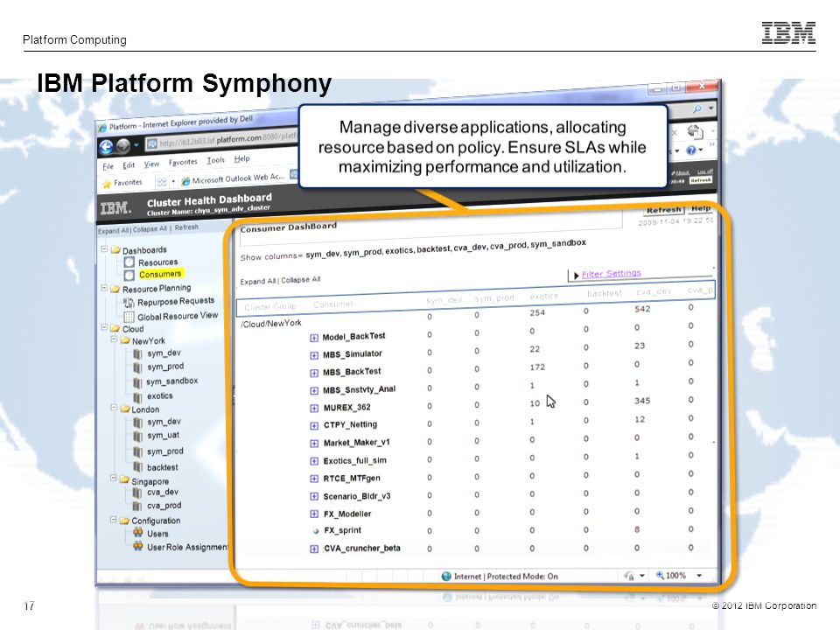Click the browser Back arrow button
Viewport: 840px width, 630px height.
[107, 147]
